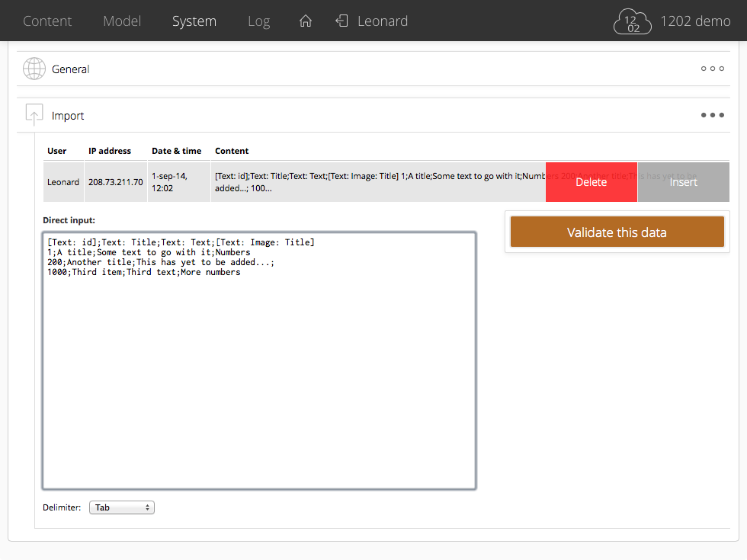Select the import row by Leonard's user cell

(63, 182)
